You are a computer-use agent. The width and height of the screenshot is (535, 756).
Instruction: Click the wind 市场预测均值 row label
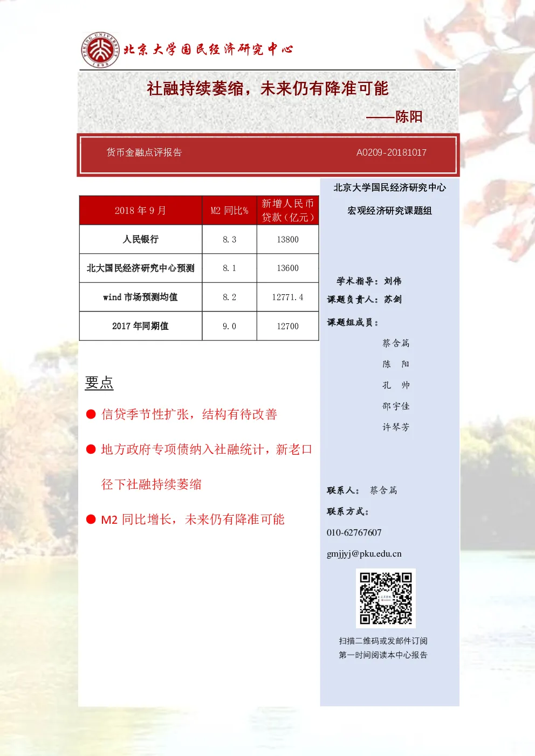[140, 297]
